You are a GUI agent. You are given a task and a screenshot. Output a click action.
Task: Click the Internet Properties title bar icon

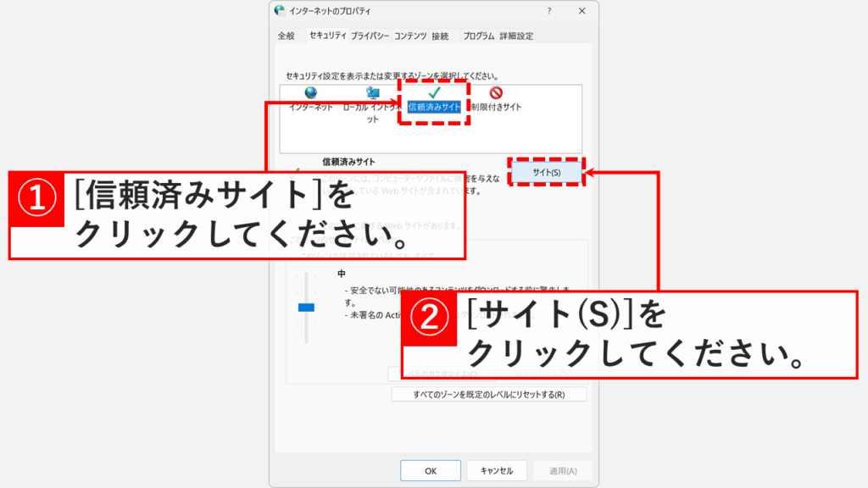coord(280,11)
